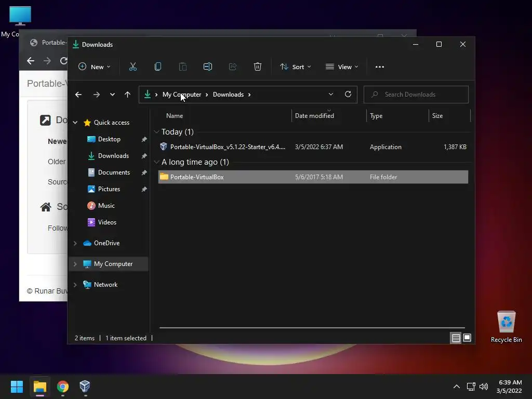532x399 pixels.
Task: Click My Computer in the address breadcrumb
Action: (182, 95)
